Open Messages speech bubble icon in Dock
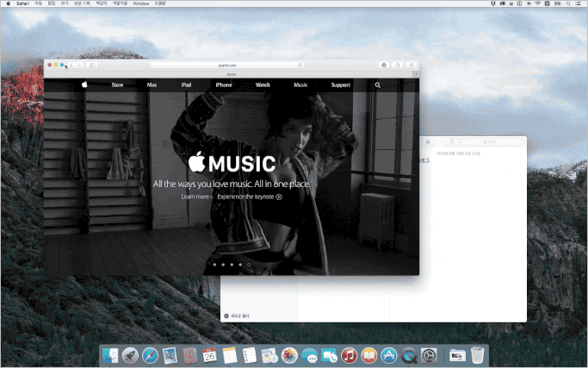Image resolution: width=588 pixels, height=368 pixels. coord(309,355)
